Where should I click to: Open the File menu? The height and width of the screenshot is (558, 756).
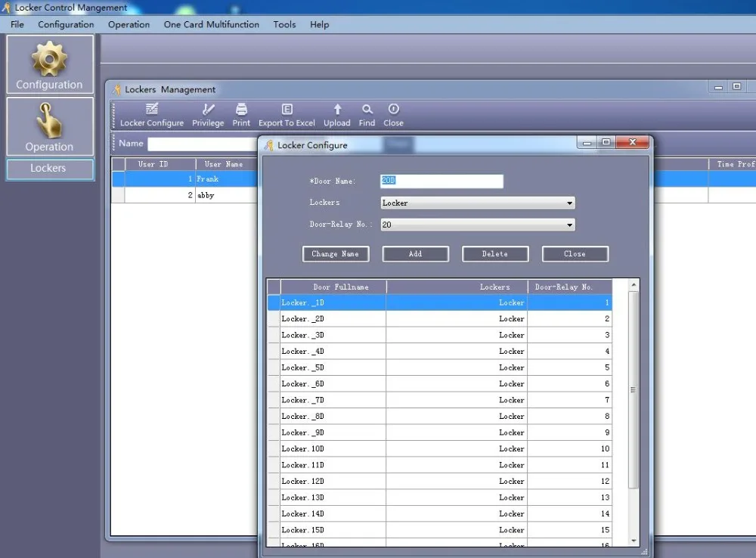(17, 25)
